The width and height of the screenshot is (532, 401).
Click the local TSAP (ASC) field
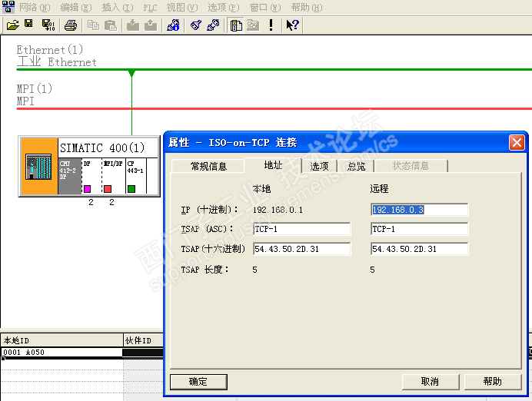point(302,229)
